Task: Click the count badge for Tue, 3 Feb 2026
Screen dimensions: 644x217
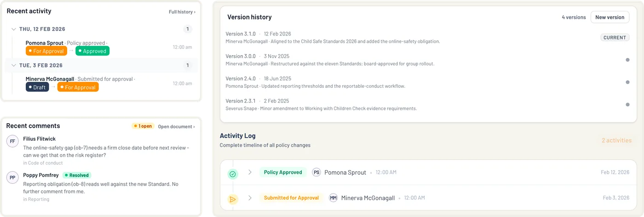Action: 187,65
